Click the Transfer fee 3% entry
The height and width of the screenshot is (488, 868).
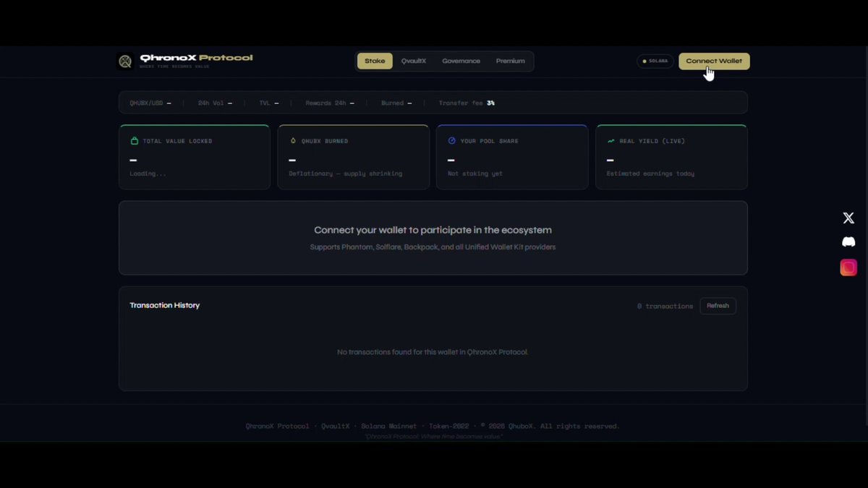(467, 103)
